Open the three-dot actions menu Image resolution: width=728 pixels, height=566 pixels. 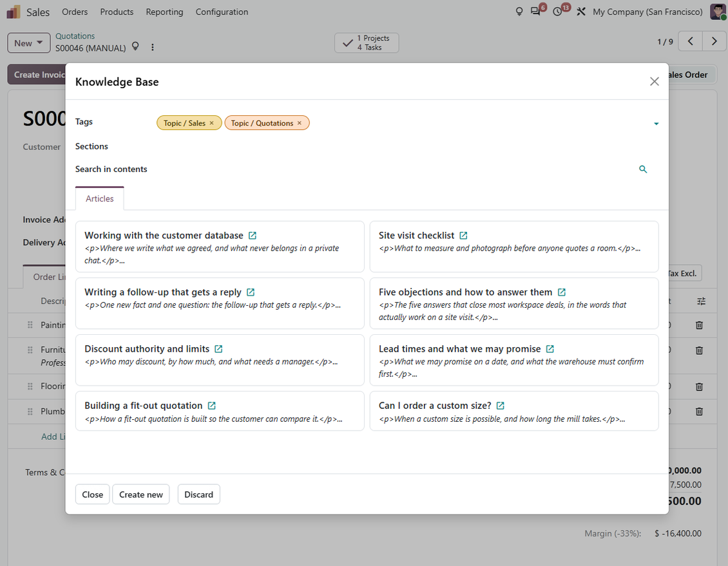(152, 47)
